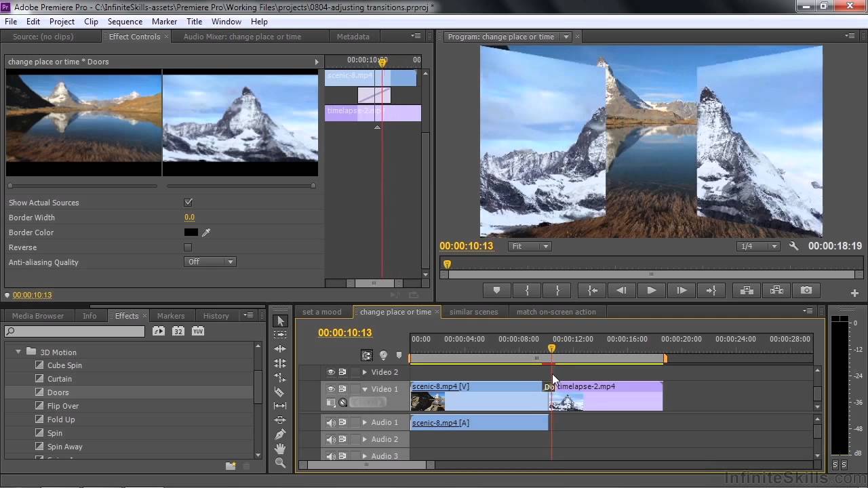Switch to the Media Browser tab
Image resolution: width=868 pixels, height=488 pixels.
click(38, 316)
